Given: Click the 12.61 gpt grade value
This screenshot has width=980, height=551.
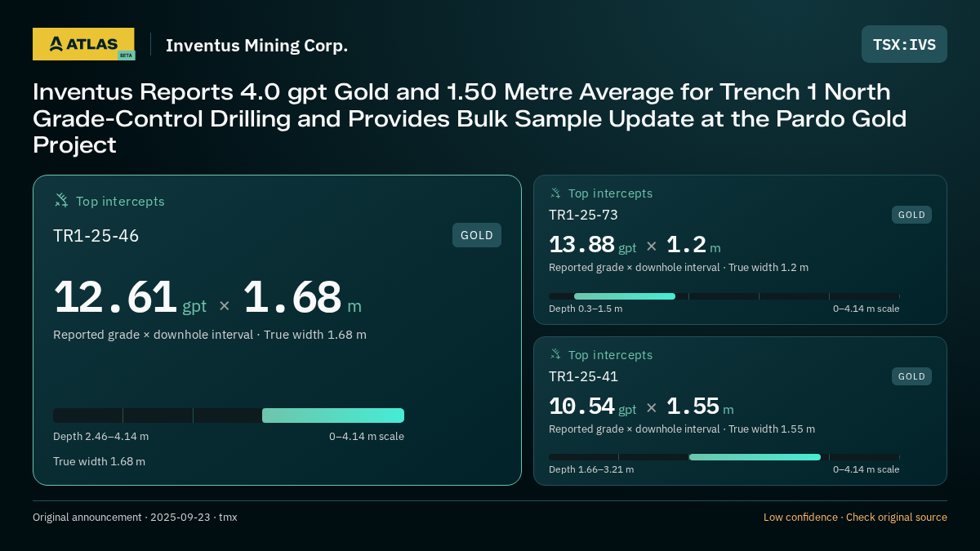Looking at the screenshot, I should [x=130, y=297].
